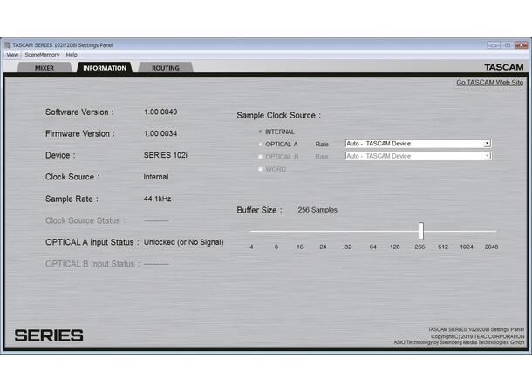Click the 2048 mark on the buffer scale
532x392 pixels.
point(491,247)
